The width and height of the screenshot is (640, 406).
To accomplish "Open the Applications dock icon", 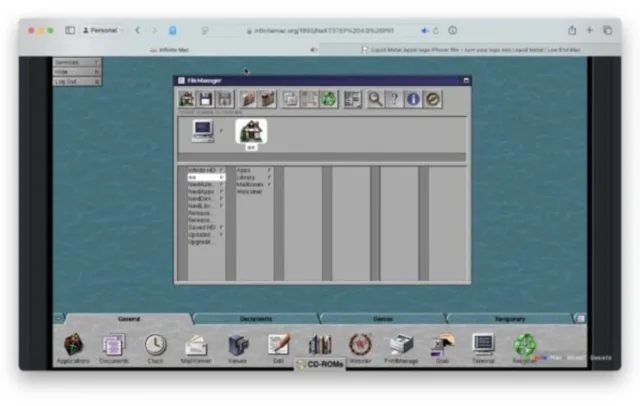I will click(x=73, y=344).
